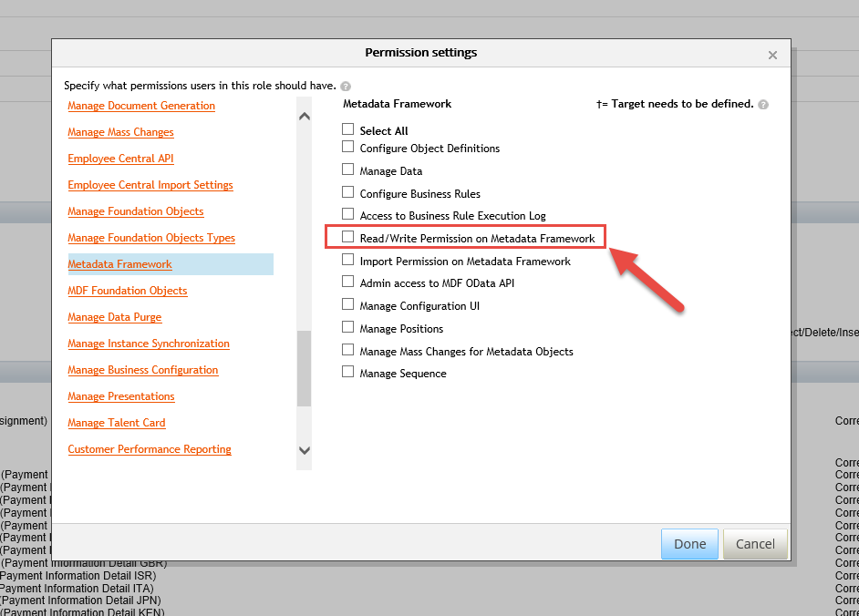The image size is (859, 616).
Task: Select Manage Foundation Objects link
Action: coord(135,211)
